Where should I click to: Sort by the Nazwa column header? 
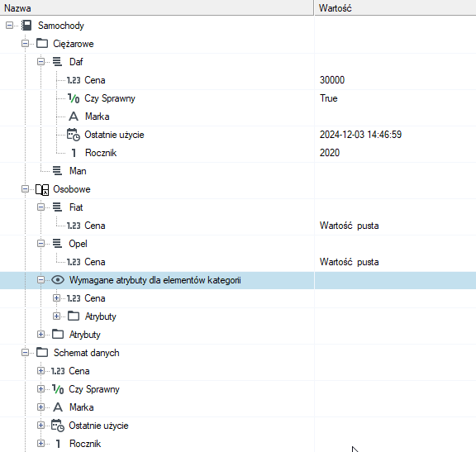click(x=157, y=7)
